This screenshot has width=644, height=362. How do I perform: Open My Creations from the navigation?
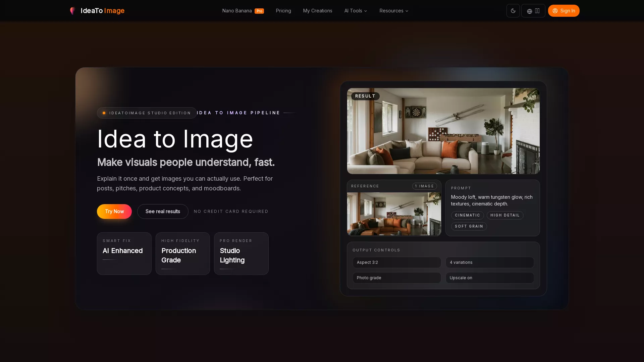[317, 10]
